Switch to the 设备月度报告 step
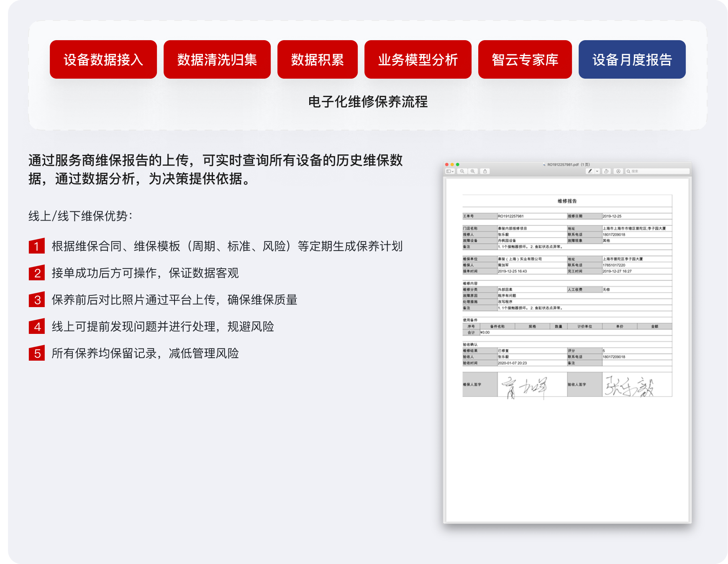This screenshot has width=728, height=564. (x=632, y=60)
